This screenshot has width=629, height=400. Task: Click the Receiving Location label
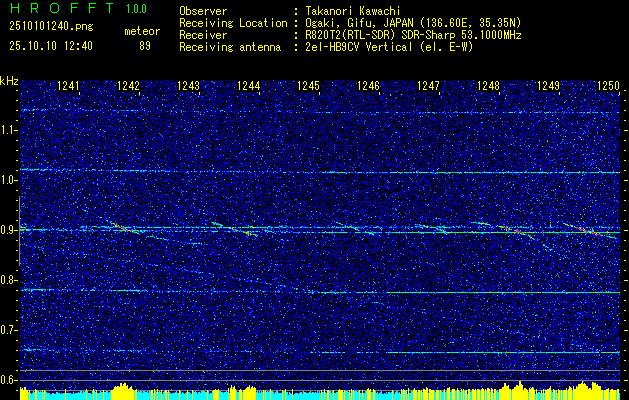click(233, 23)
